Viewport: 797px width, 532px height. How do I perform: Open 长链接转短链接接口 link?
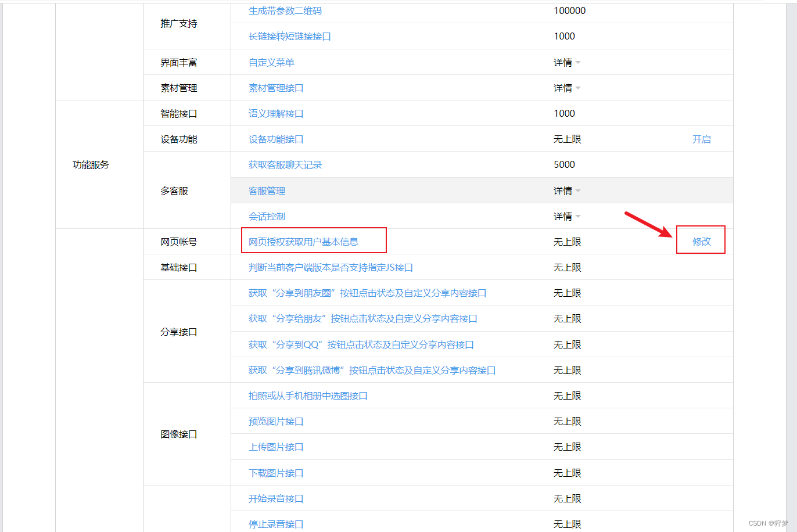(x=290, y=37)
